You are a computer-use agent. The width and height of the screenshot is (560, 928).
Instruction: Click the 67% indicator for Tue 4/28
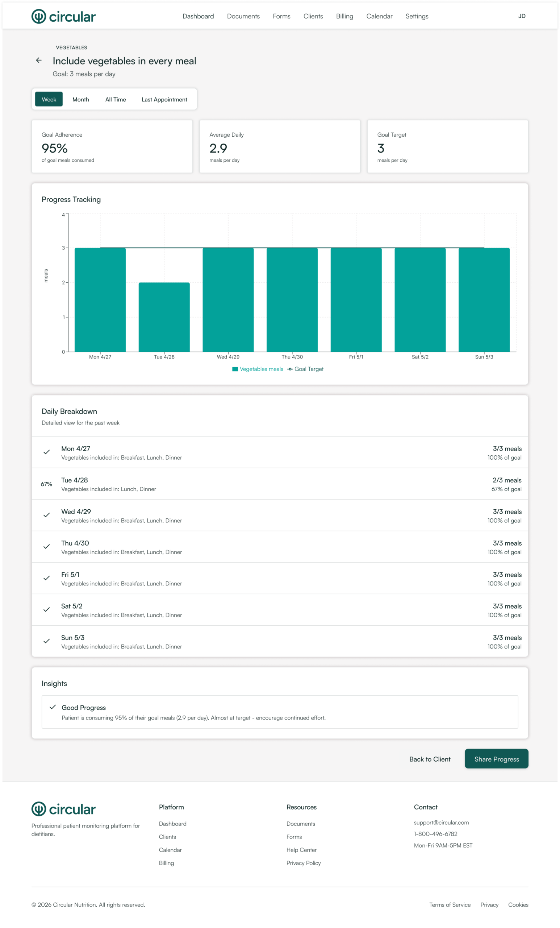point(46,484)
